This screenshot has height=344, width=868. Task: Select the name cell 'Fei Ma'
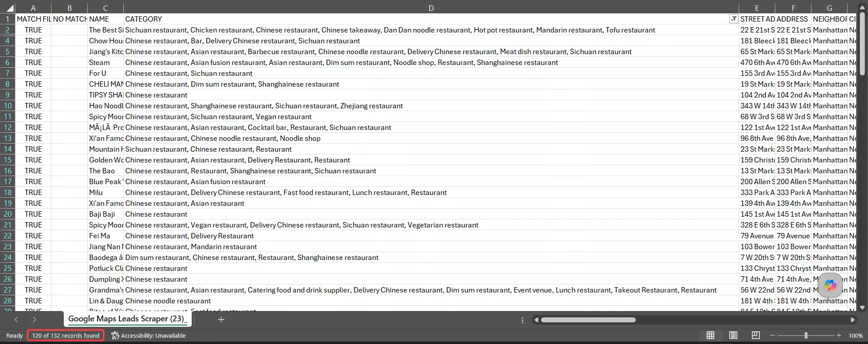pyautogui.click(x=105, y=236)
